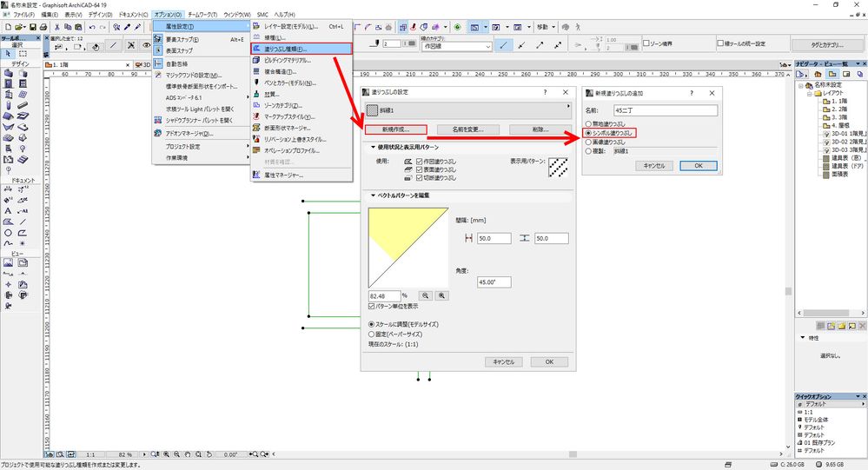The image size is (868, 470).
Task: Click the zoom out magnifier under pattern preview
Action: [x=425, y=295]
